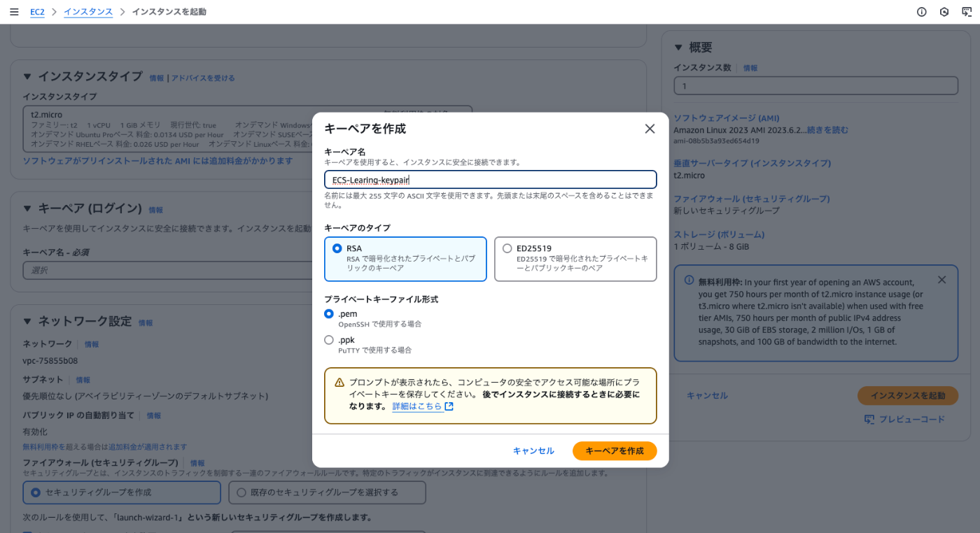Click the preview code icon
Image resolution: width=980 pixels, height=533 pixels.
coord(869,419)
